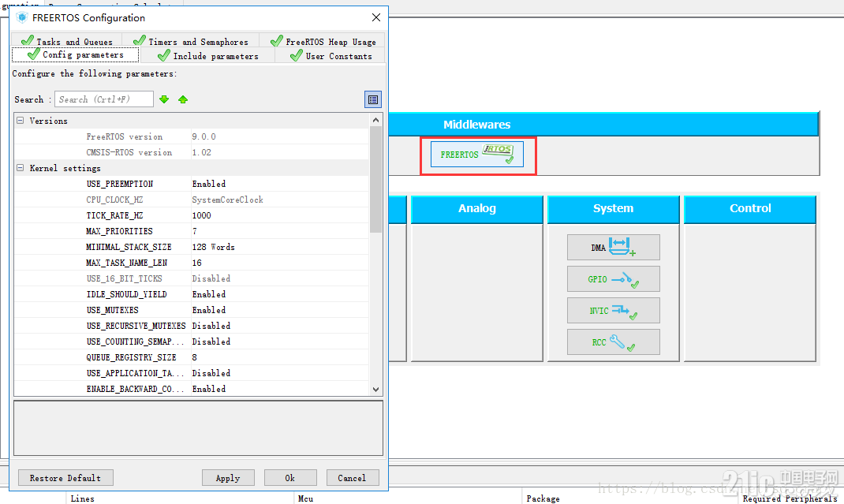Open the DMA system configuration
The width and height of the screenshot is (844, 504).
pos(613,247)
